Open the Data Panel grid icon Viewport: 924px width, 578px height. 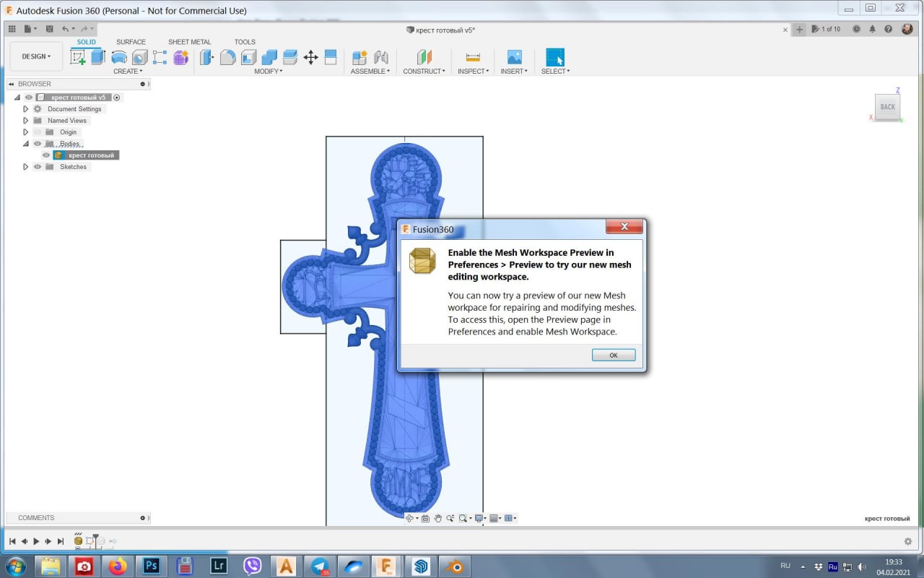12,29
